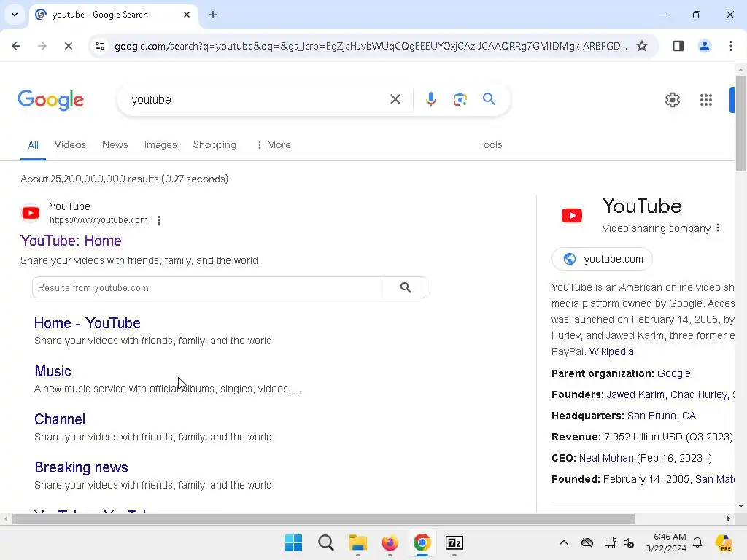Click the YouTube favicon in first result
The width and height of the screenshot is (747, 560).
click(31, 213)
